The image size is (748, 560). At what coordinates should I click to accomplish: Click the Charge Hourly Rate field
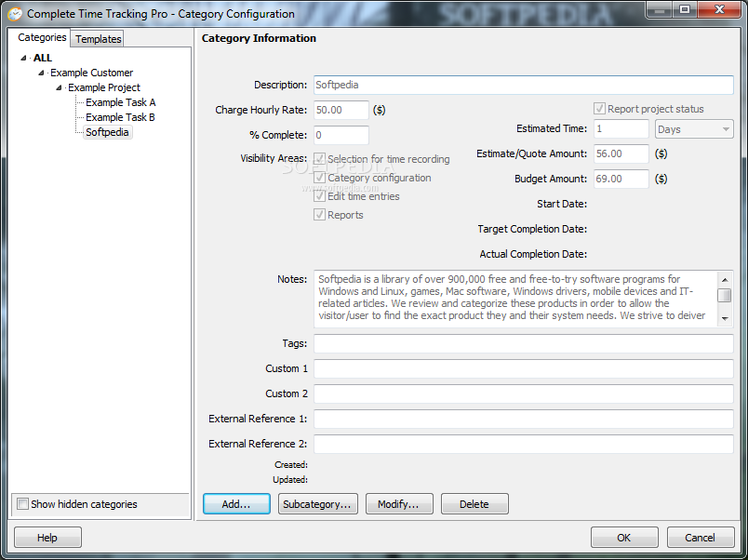coord(341,110)
